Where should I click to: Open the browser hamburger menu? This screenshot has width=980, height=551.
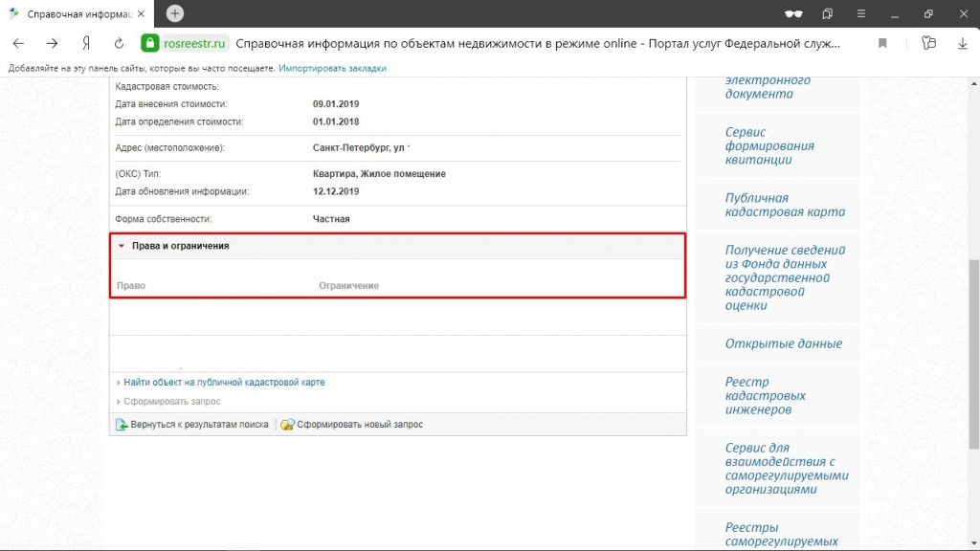(861, 13)
